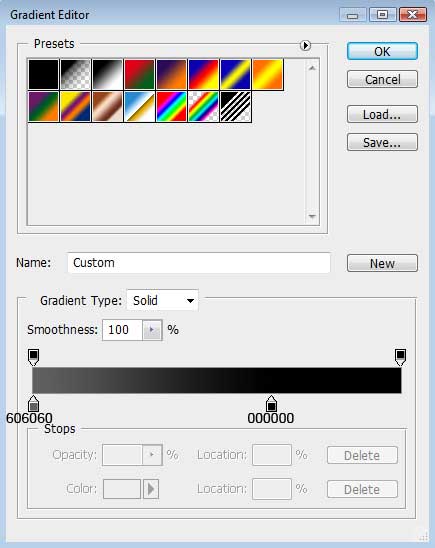
Task: Select the 606060 gray color stop
Action: point(33,404)
